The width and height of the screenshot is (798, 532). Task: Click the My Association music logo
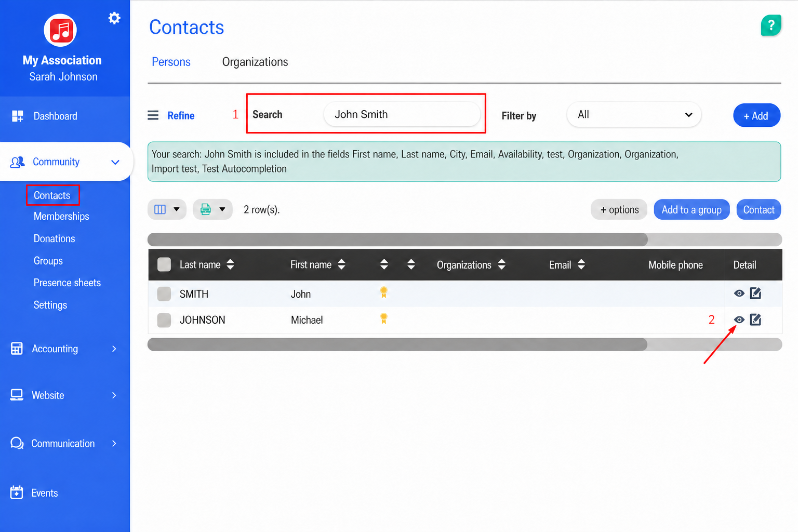click(x=60, y=30)
